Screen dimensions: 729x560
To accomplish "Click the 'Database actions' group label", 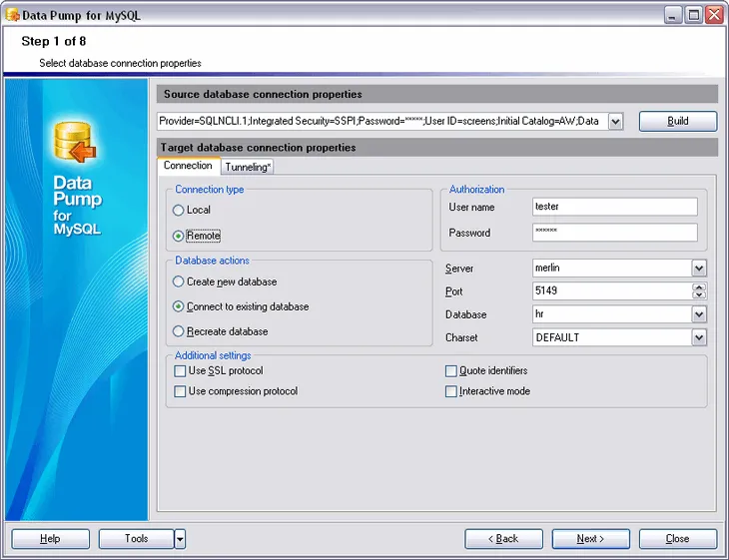I will [x=212, y=261].
